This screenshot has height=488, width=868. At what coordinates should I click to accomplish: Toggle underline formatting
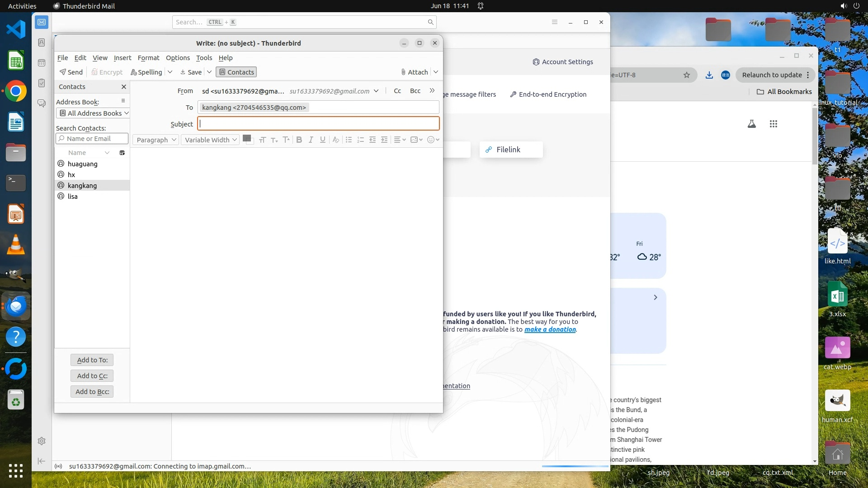pos(322,140)
